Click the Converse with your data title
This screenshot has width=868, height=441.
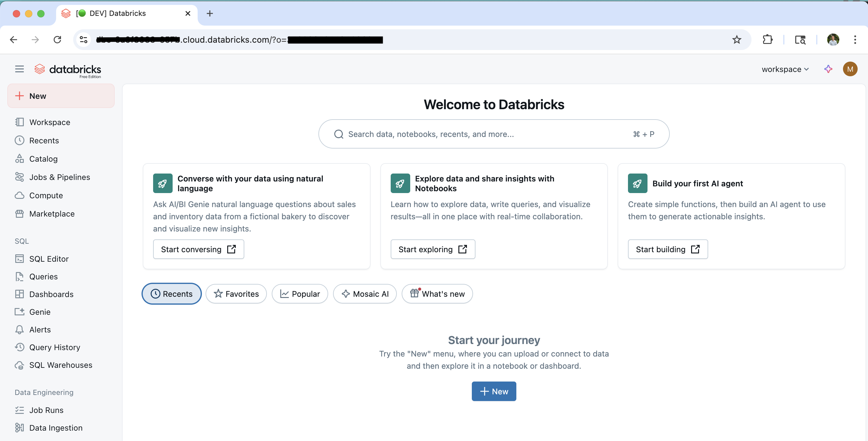250,184
